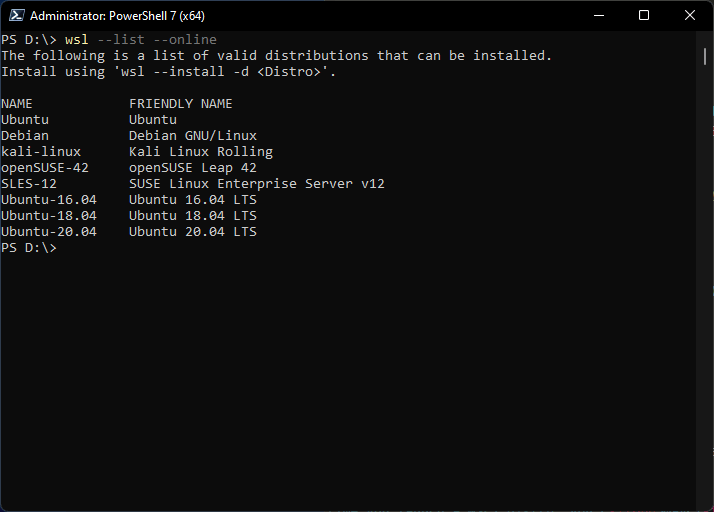Click the 'Debian' distribution name
Viewport: 714px width, 512px height.
click(x=25, y=136)
